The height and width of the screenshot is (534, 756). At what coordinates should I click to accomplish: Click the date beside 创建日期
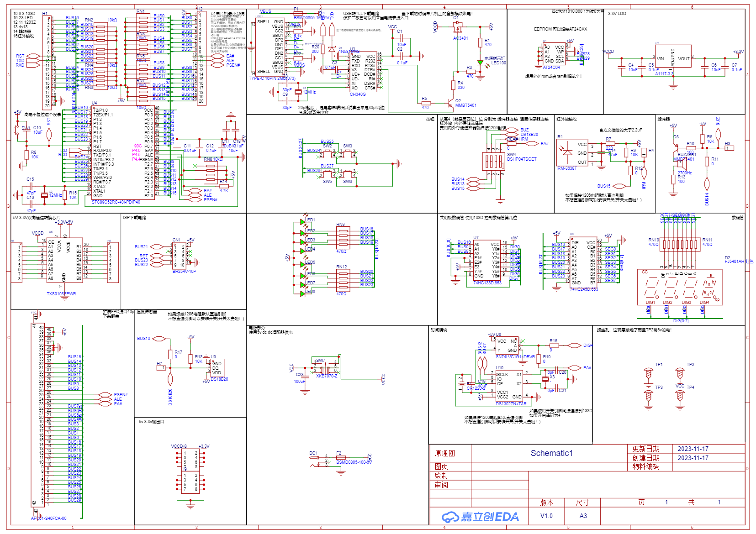[x=693, y=458]
